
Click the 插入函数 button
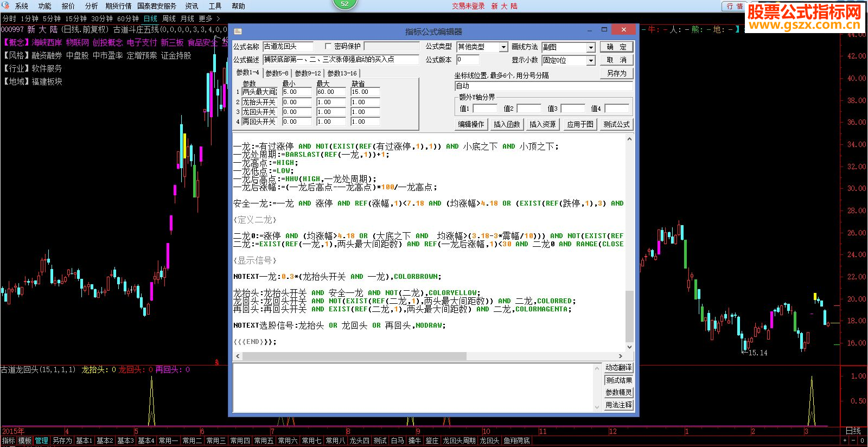(x=507, y=124)
